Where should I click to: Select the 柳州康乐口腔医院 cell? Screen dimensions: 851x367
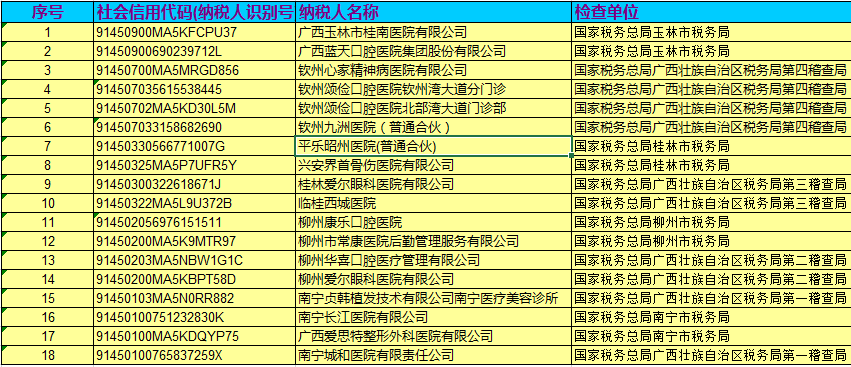pyautogui.click(x=433, y=222)
